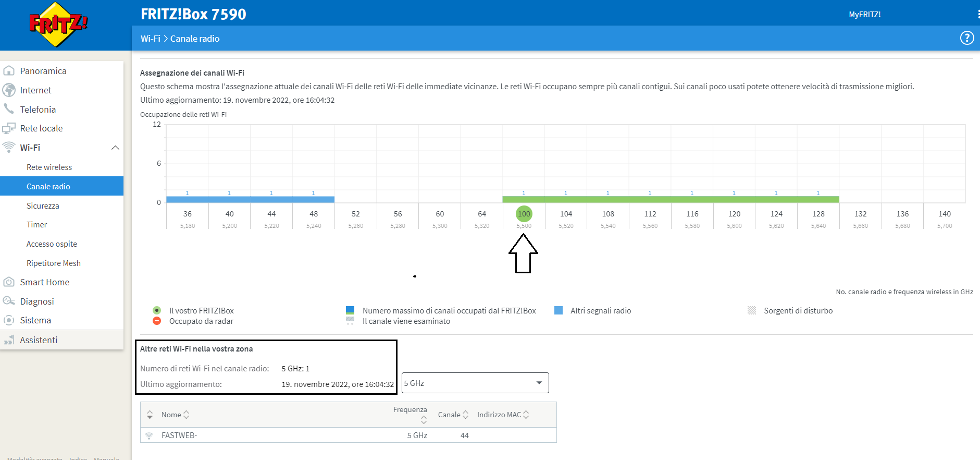This screenshot has height=460, width=980.
Task: Click the FRITZ!Box 7590 title
Action: 193,14
